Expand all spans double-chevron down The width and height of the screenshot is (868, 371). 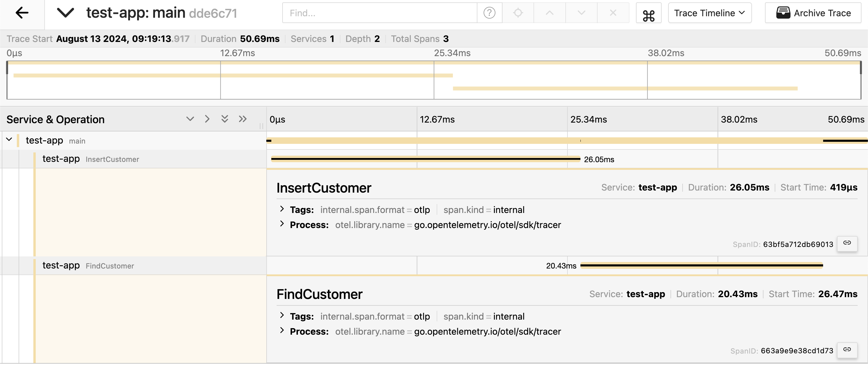(225, 119)
